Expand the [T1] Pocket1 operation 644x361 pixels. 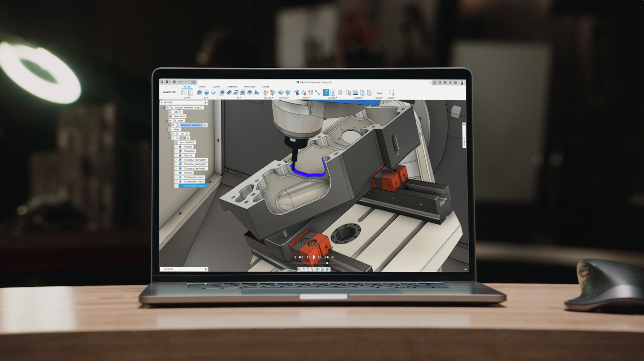(172, 156)
